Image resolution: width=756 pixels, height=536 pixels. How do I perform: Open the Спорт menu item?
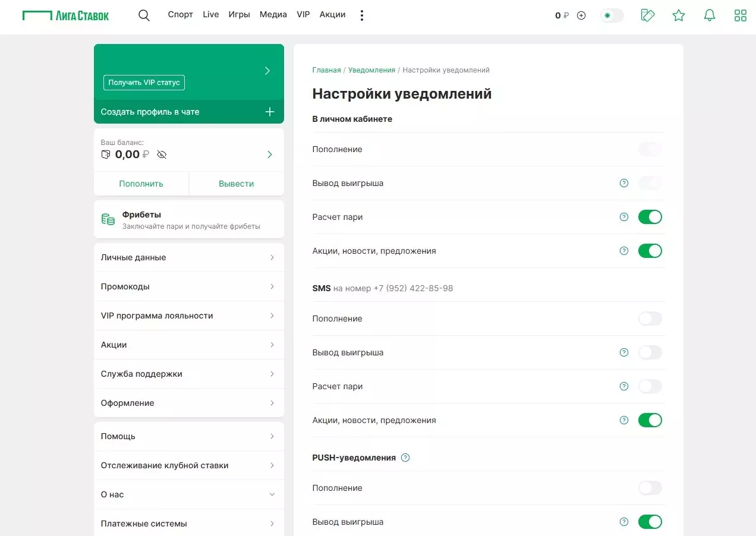(180, 14)
